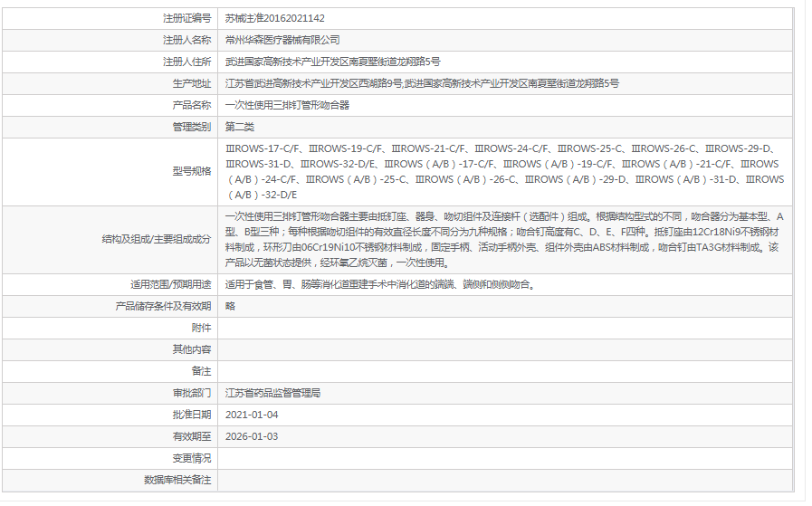Select product name 一次性使用三排钉管形吻合器

pos(287,106)
